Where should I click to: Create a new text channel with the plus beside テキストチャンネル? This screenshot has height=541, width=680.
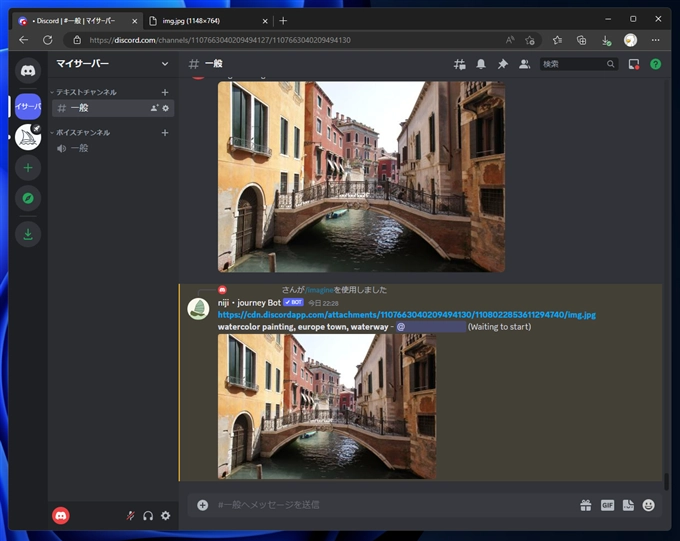point(165,92)
